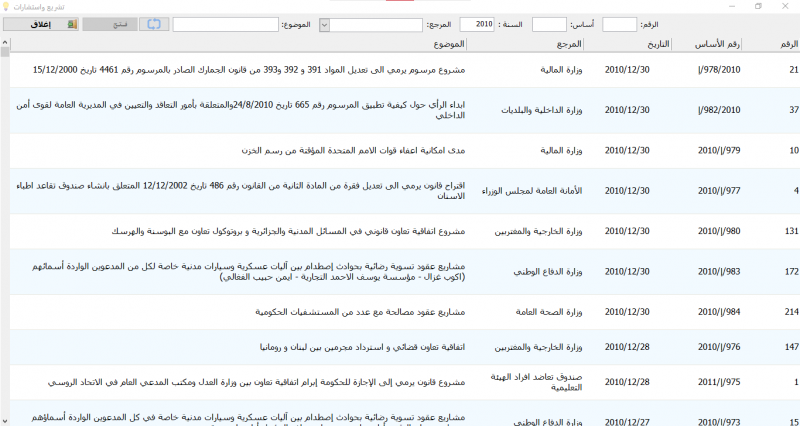The width and height of the screenshot is (800, 426).
Task: Click the المرجع combo box text area
Action: (376, 24)
